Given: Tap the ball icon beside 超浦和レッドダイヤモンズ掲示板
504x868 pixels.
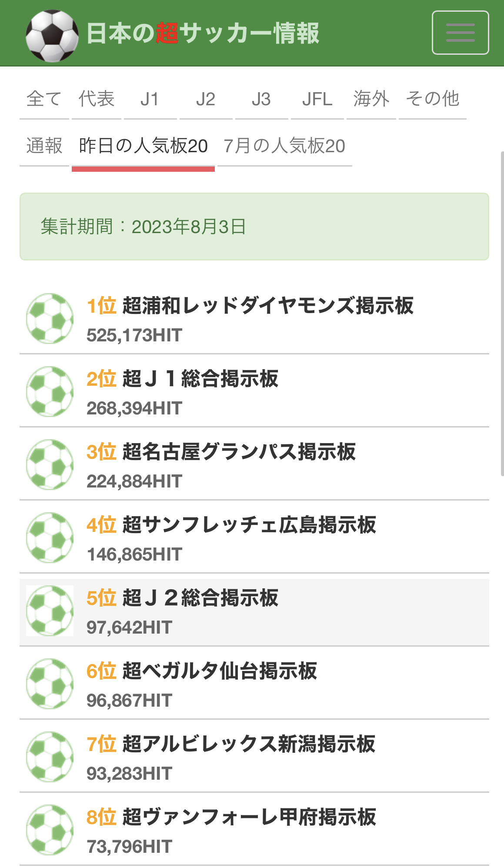Looking at the screenshot, I should [50, 318].
